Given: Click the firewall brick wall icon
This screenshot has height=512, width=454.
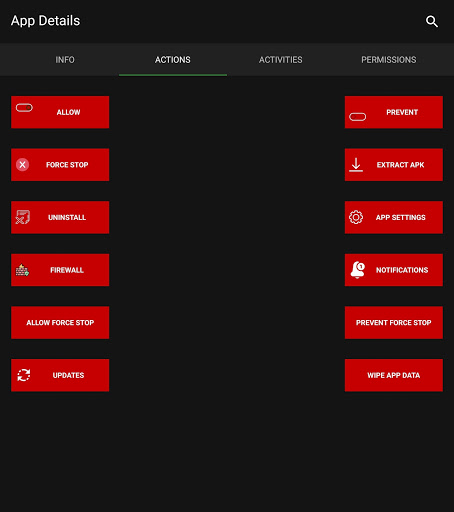Looking at the screenshot, I should tap(22, 270).
